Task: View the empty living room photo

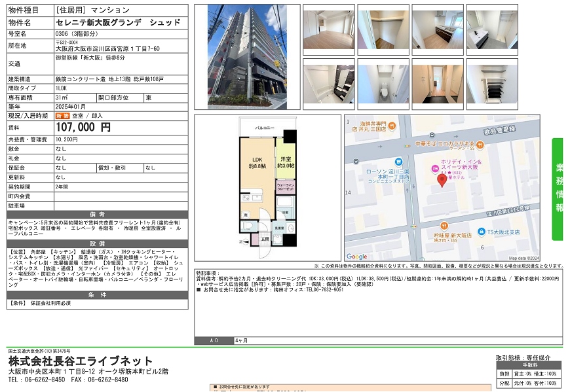Action: 328,30
